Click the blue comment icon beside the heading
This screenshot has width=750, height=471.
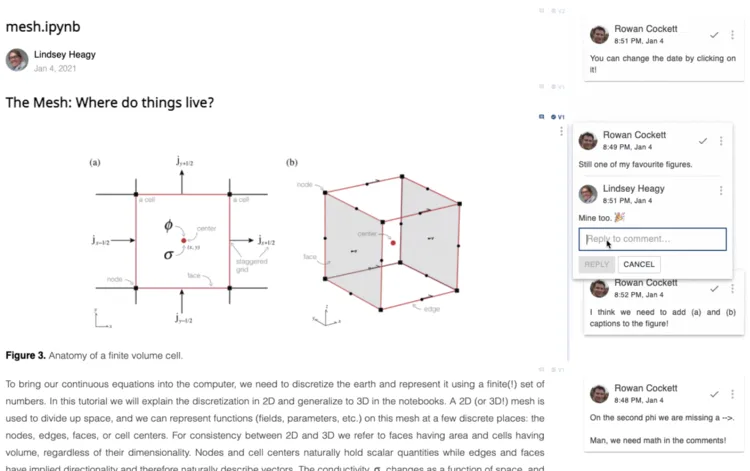coord(542,117)
